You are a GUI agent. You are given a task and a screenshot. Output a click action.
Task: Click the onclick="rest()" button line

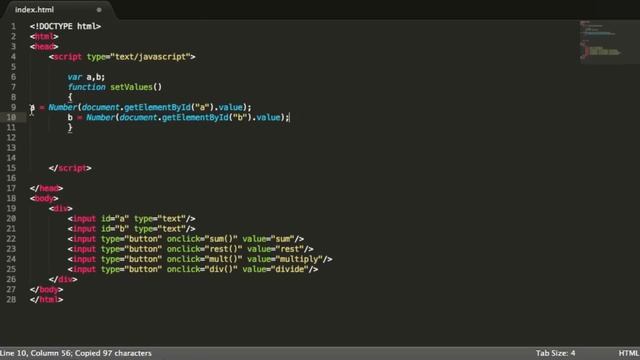click(x=191, y=249)
